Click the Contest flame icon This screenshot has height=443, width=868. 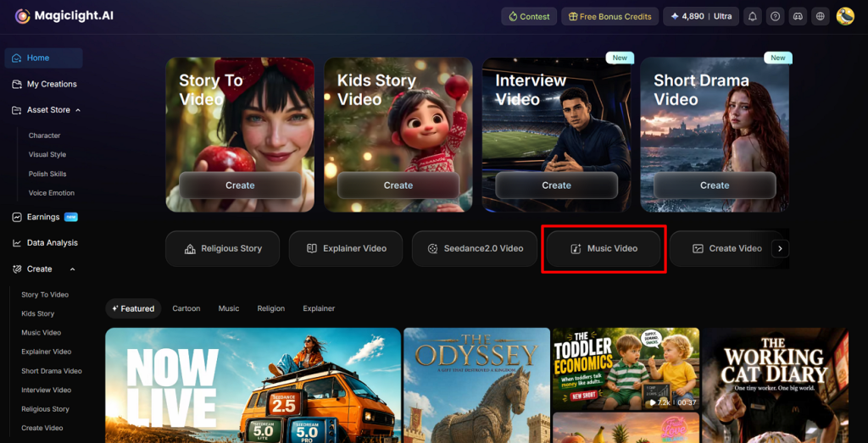[513, 17]
